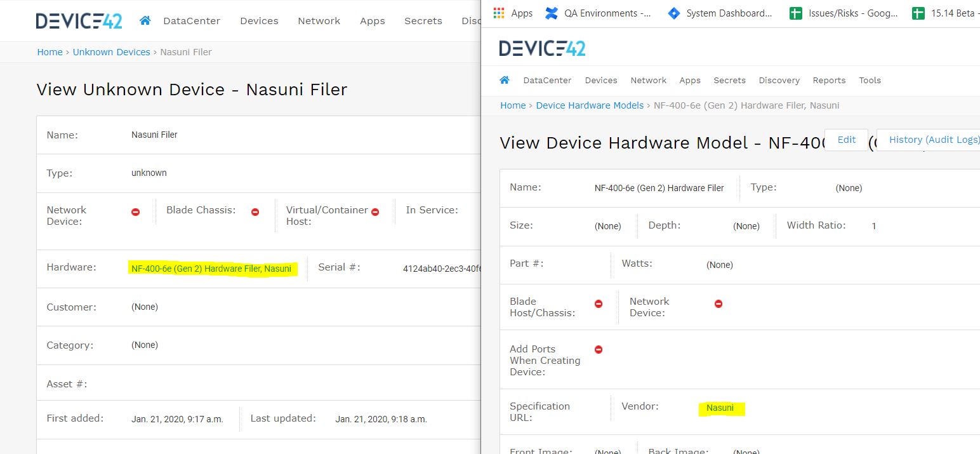Click Blade Host/Chassis red status icon

click(x=599, y=304)
